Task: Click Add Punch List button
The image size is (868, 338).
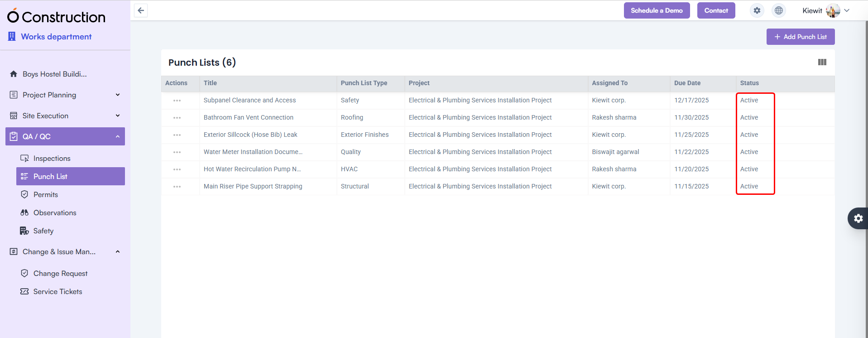Action: coord(801,37)
